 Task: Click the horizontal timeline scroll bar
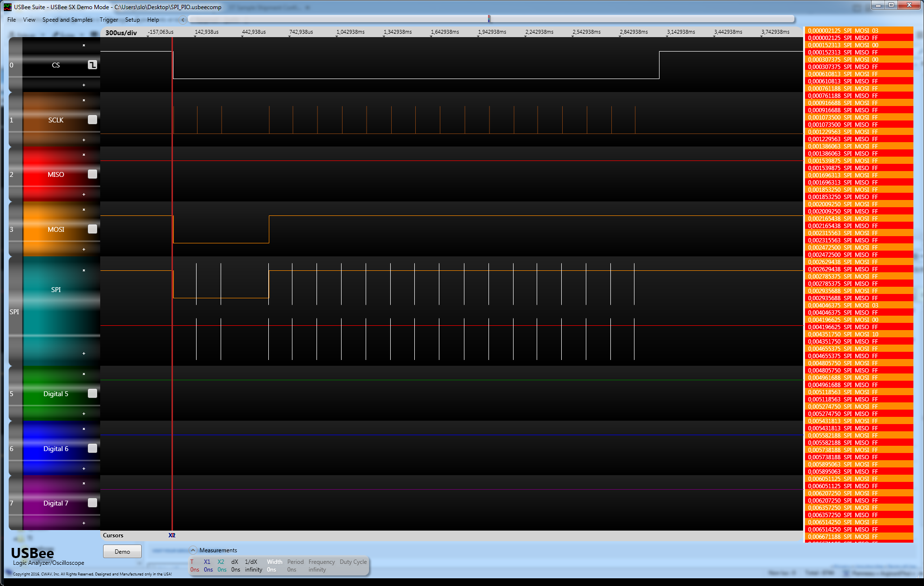tap(490, 19)
